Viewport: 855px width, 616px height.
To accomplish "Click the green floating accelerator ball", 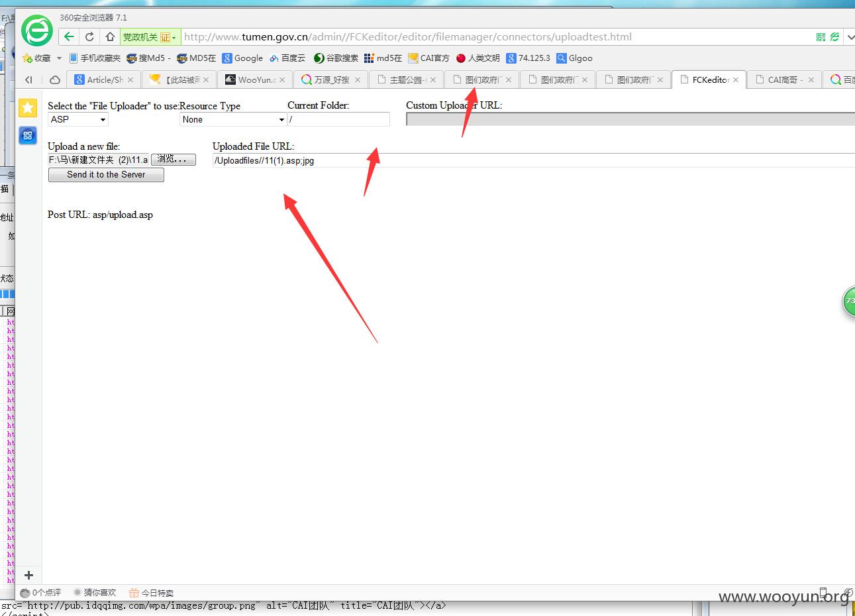I will tap(849, 301).
